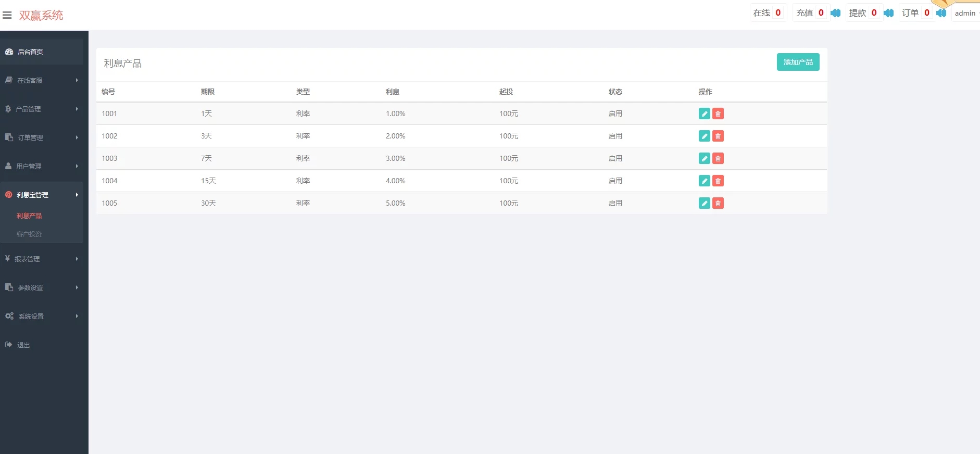Expand 用户管理 in the sidebar
This screenshot has height=454, width=980.
(x=42, y=166)
